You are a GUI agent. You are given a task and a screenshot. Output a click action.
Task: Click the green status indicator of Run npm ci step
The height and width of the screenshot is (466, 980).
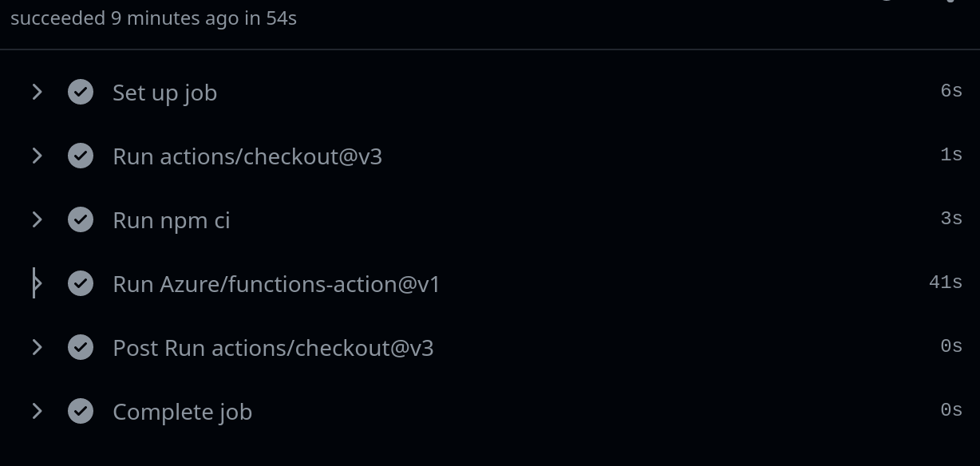81,219
